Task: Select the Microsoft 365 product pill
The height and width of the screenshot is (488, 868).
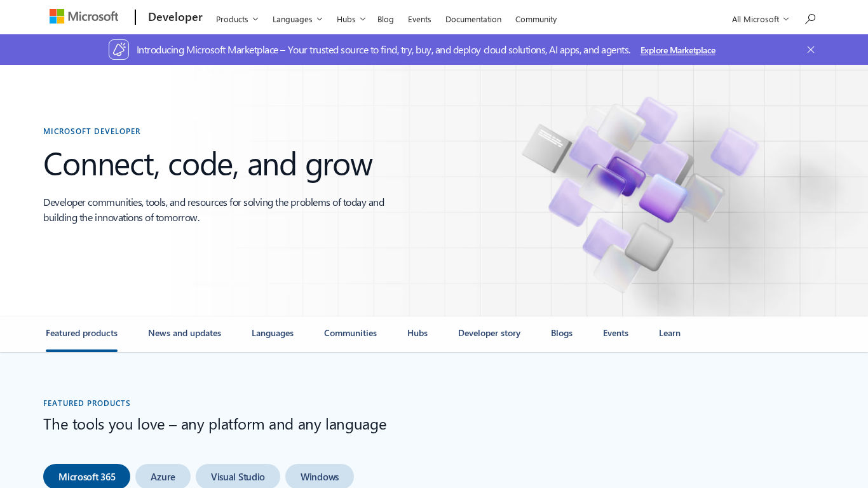Action: pos(86,477)
